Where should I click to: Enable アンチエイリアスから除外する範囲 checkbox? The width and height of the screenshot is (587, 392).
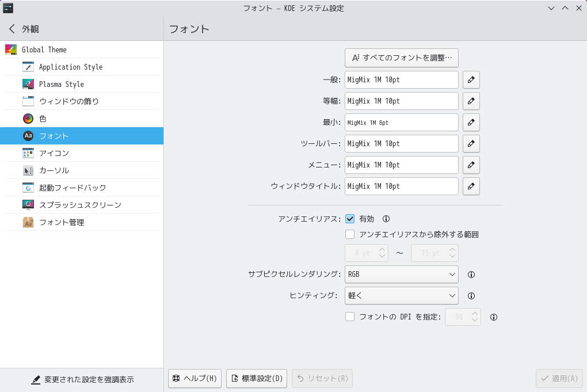tap(350, 234)
